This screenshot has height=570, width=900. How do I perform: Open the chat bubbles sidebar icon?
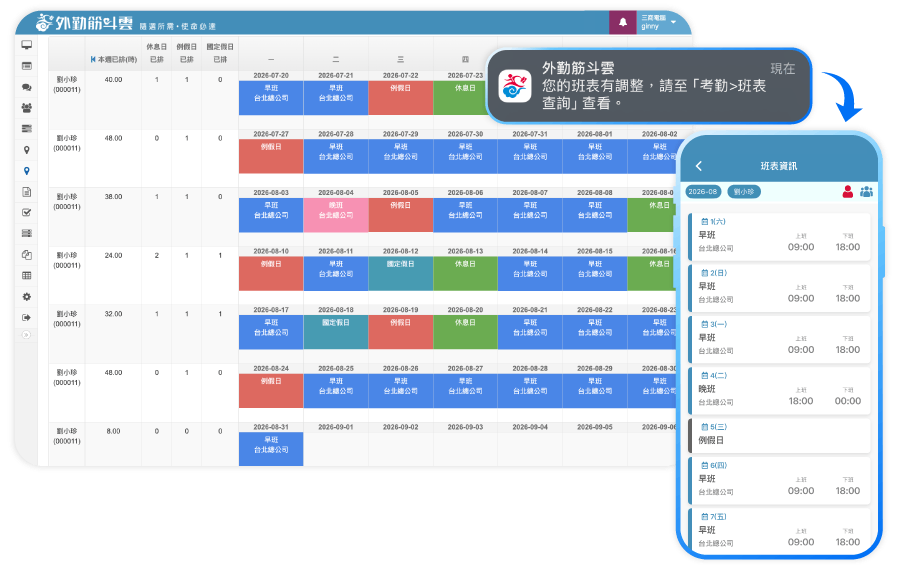[x=26, y=87]
